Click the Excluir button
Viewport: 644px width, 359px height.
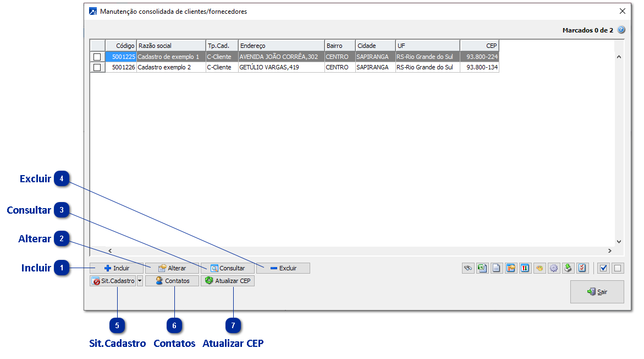[x=283, y=268]
